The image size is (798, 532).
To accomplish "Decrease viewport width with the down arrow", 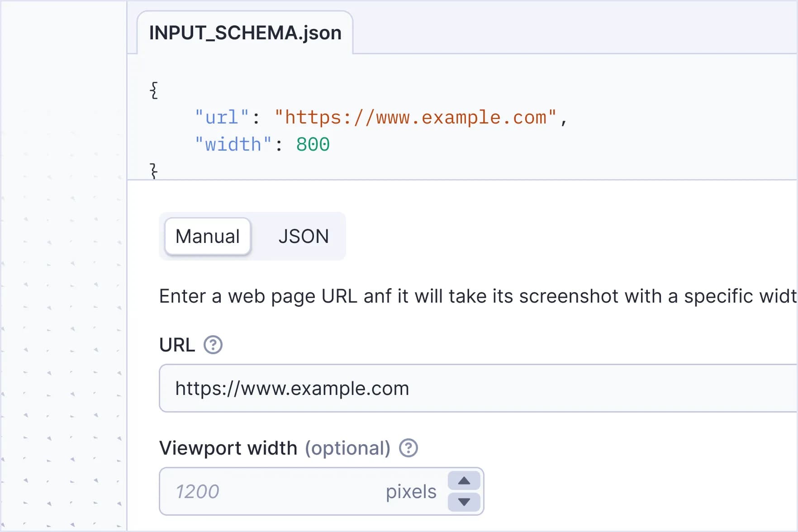I will (x=464, y=502).
